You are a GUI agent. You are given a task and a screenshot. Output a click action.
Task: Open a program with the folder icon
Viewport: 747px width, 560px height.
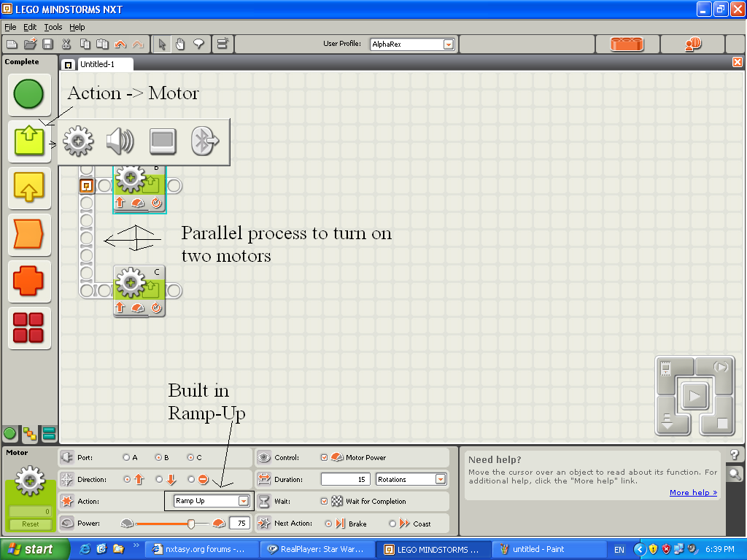coord(30,44)
